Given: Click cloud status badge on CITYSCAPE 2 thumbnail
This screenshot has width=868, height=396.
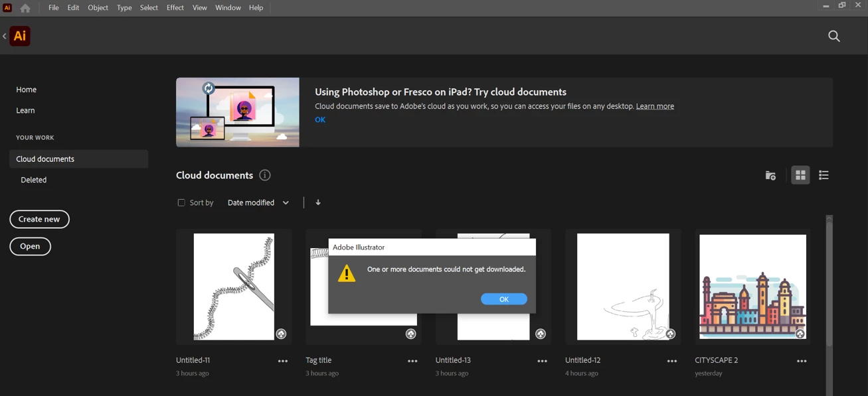Looking at the screenshot, I should coord(800,334).
